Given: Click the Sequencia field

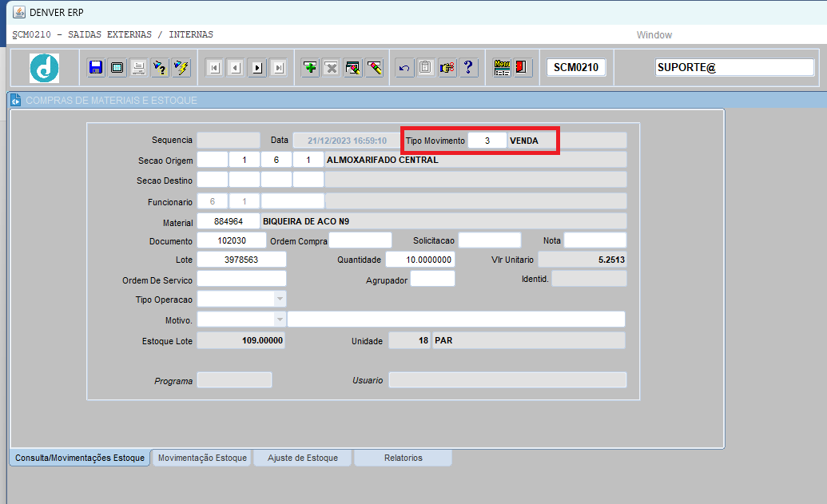Looking at the screenshot, I should point(229,140).
